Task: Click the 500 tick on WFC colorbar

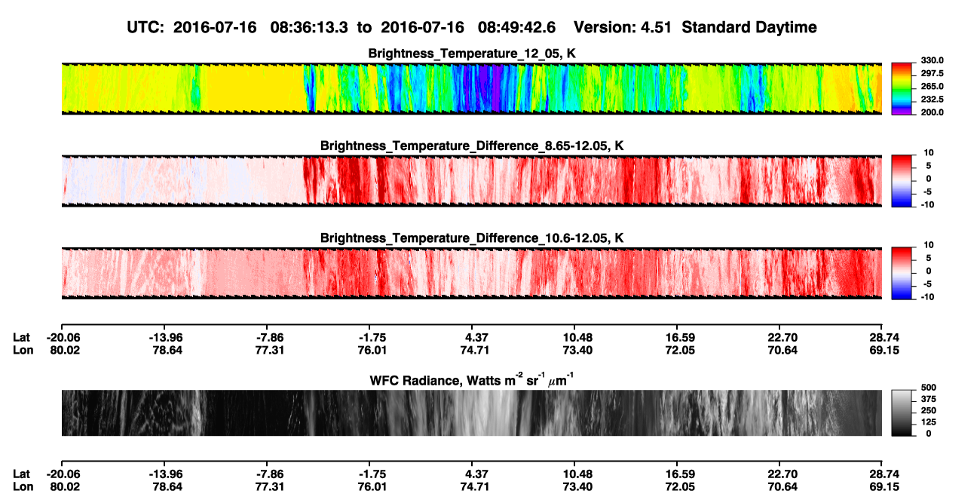Action: pyautogui.click(x=927, y=388)
